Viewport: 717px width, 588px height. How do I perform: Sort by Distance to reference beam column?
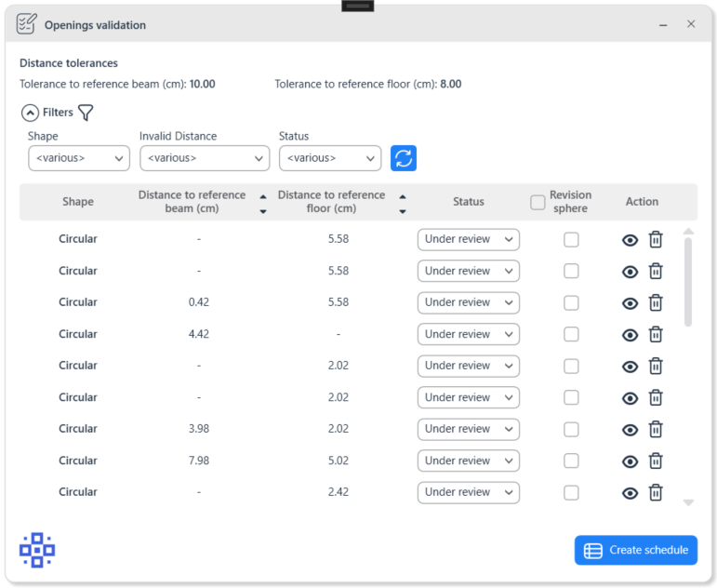click(x=262, y=203)
